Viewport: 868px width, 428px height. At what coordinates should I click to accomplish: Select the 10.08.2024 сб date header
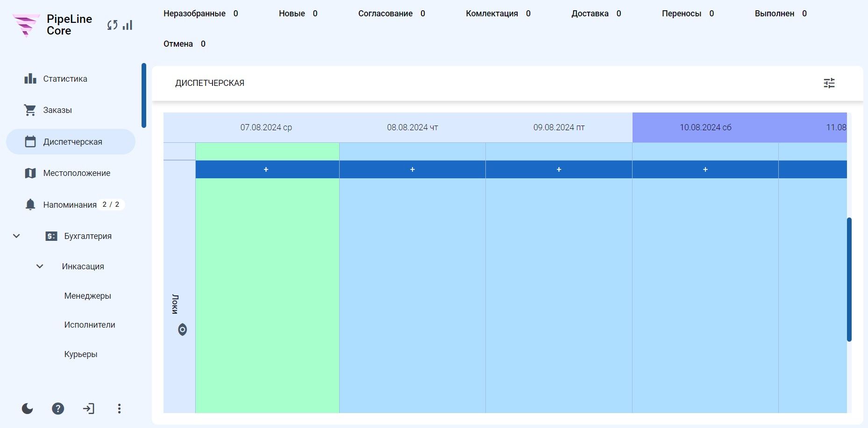705,127
